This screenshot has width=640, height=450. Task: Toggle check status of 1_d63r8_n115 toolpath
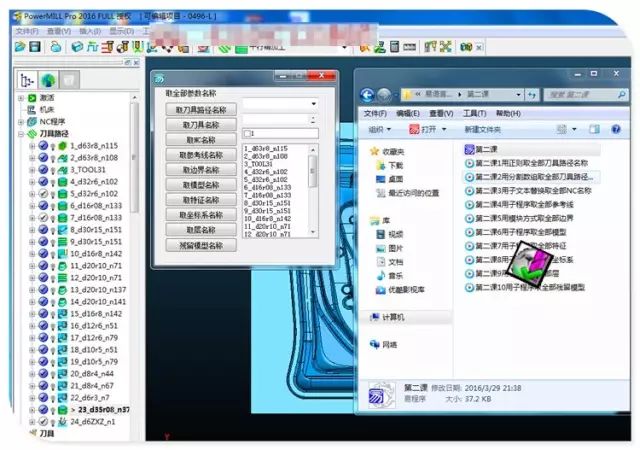[43, 146]
